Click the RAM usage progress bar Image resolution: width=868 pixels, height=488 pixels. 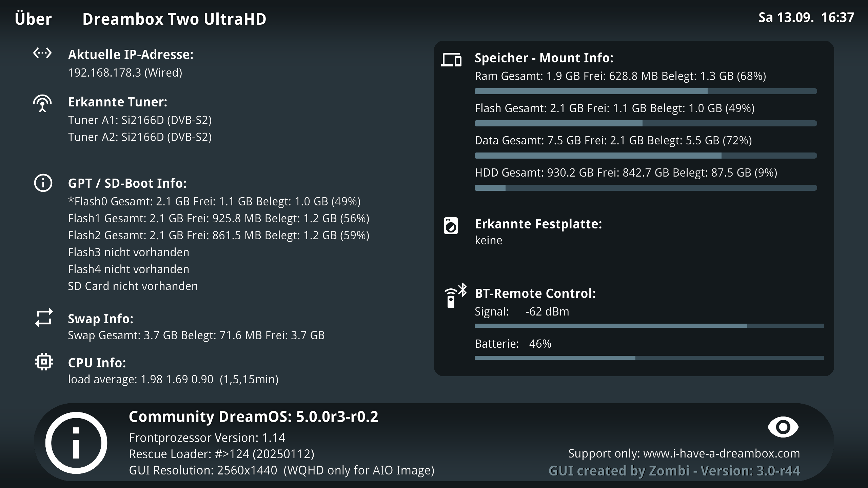(x=646, y=91)
